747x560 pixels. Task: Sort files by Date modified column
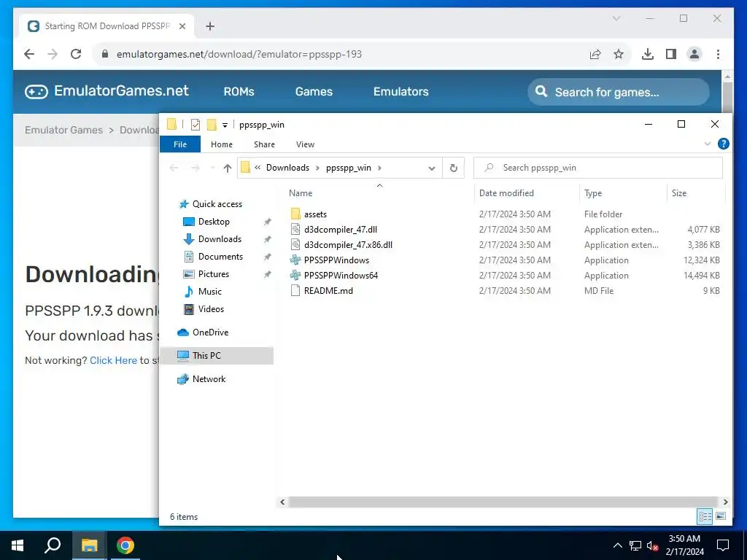pos(506,192)
